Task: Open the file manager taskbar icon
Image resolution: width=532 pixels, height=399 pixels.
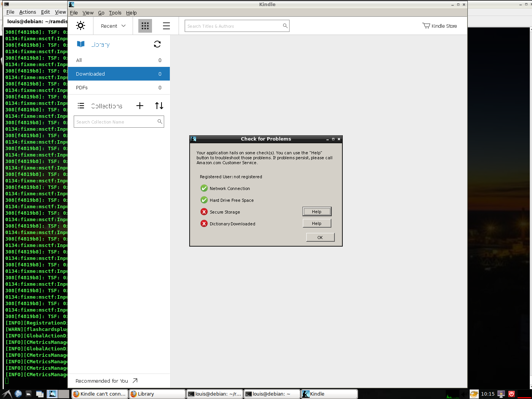Action: pos(28,394)
